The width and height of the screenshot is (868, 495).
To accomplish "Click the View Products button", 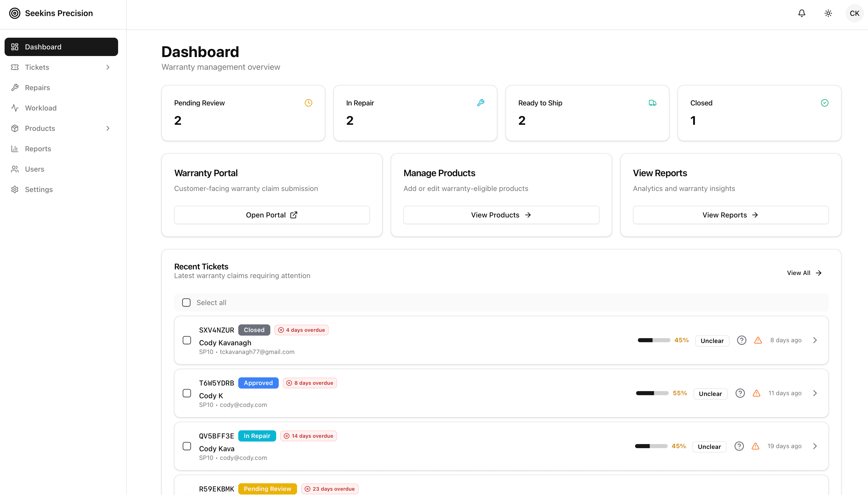I will (501, 215).
